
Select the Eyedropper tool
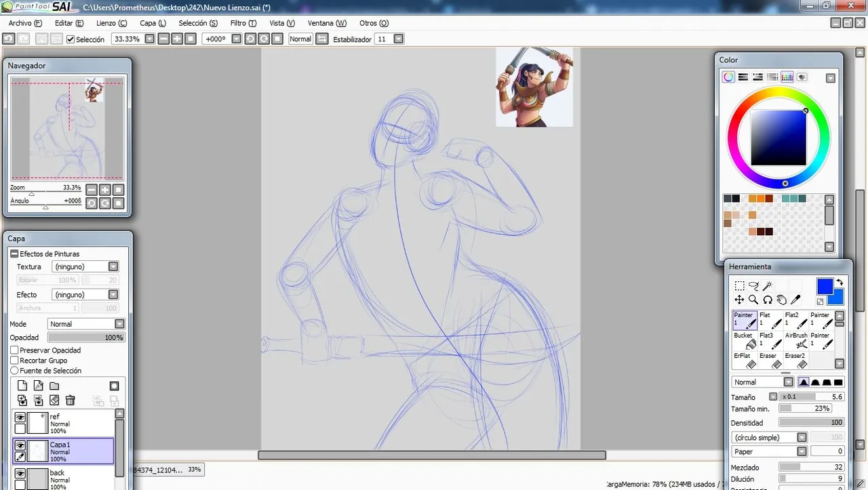(795, 300)
